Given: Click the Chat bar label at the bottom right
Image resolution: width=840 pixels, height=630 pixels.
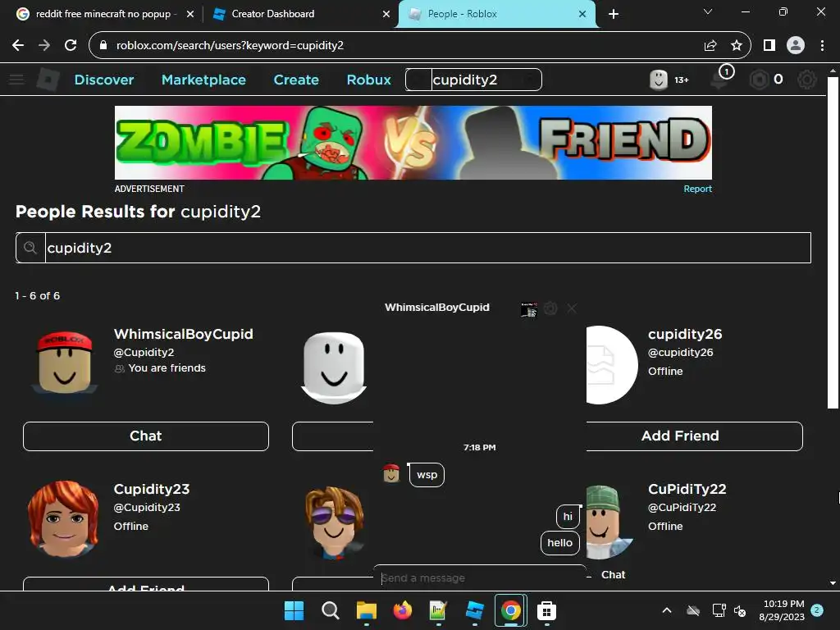Looking at the screenshot, I should 613,575.
